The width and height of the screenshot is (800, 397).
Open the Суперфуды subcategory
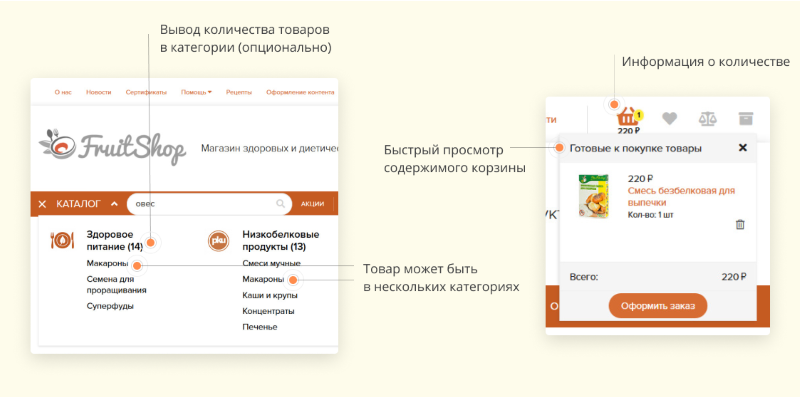[x=110, y=306]
